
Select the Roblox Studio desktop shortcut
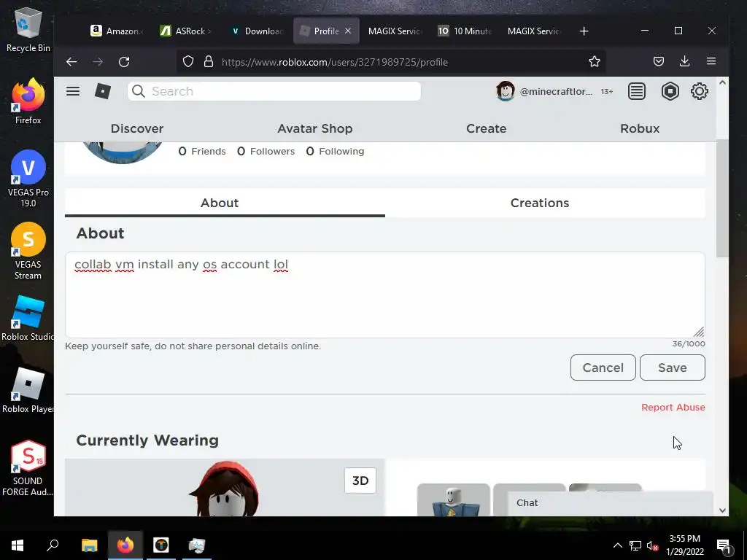coord(28,318)
